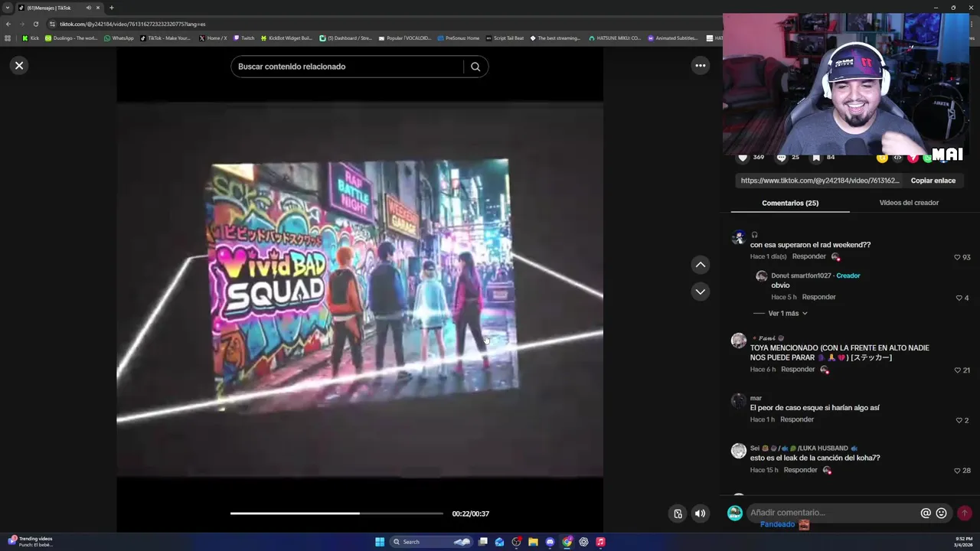Open the three-dot more options menu

click(700, 66)
